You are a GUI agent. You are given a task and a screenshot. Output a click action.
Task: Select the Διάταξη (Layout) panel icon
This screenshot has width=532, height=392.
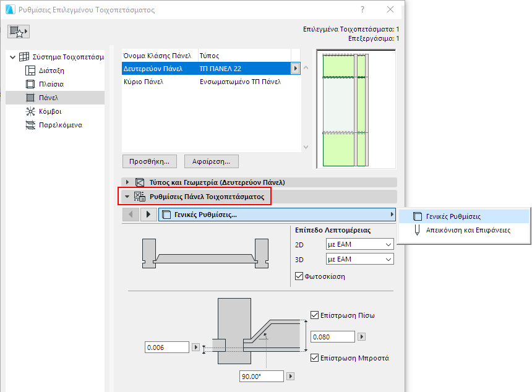pyautogui.click(x=30, y=70)
